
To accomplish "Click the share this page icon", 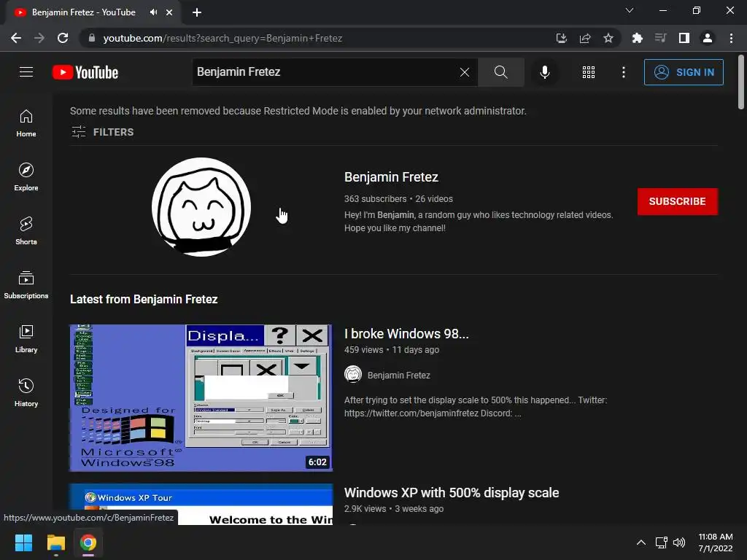I will tap(585, 38).
